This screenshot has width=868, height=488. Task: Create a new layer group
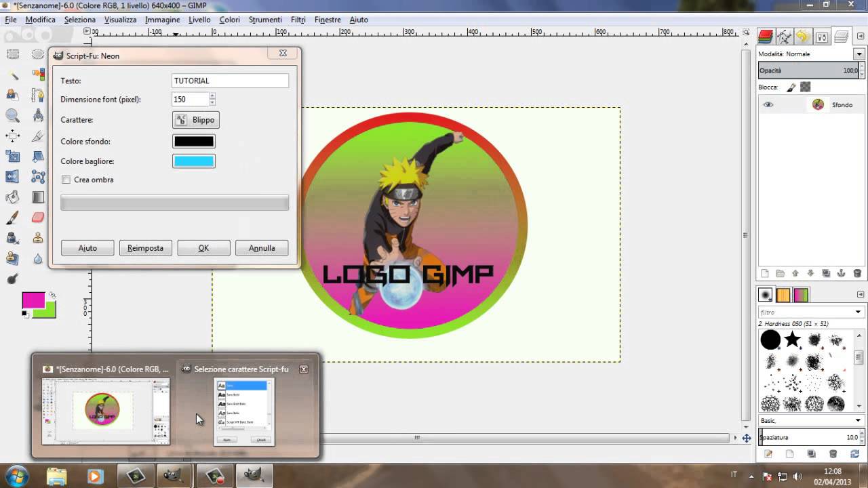pos(780,273)
